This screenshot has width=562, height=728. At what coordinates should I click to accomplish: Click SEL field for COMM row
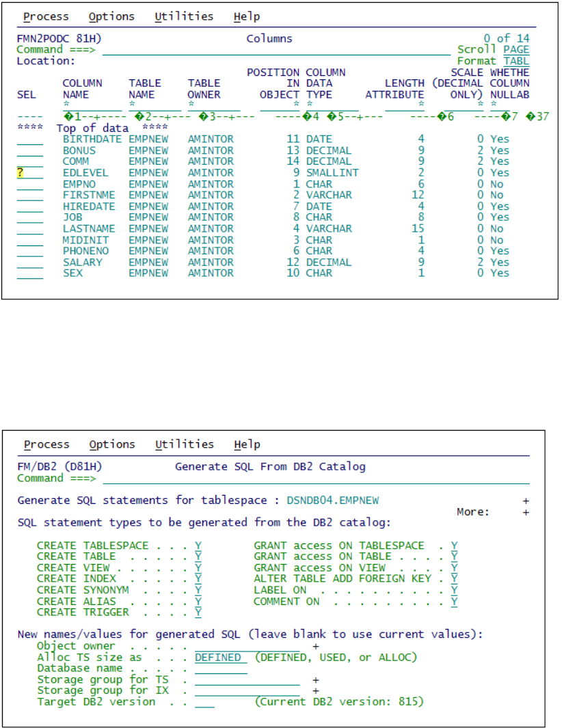point(29,161)
